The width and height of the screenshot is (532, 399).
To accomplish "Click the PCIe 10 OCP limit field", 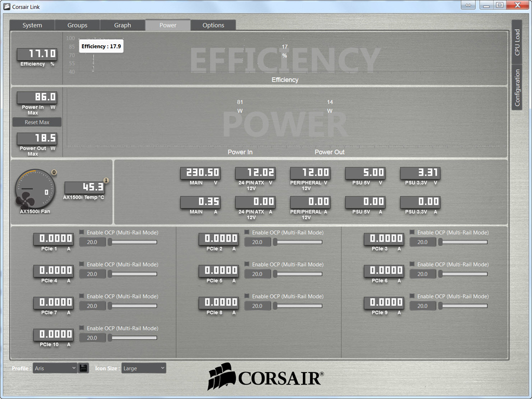I will pyautogui.click(x=92, y=338).
